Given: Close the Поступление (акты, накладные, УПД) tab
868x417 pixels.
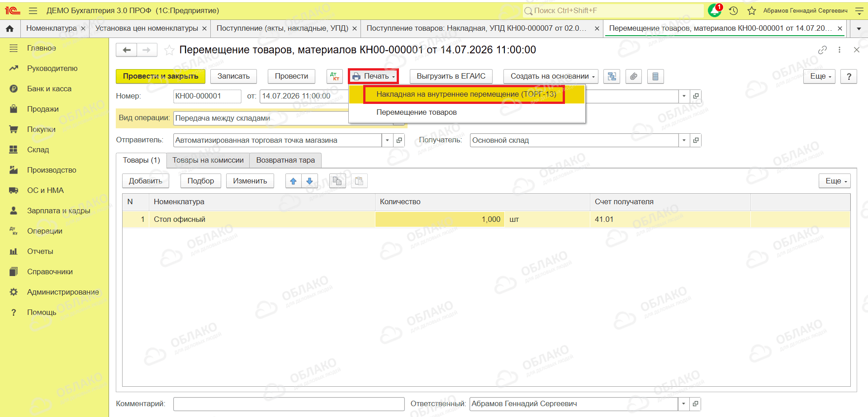Looking at the screenshot, I should [x=355, y=28].
